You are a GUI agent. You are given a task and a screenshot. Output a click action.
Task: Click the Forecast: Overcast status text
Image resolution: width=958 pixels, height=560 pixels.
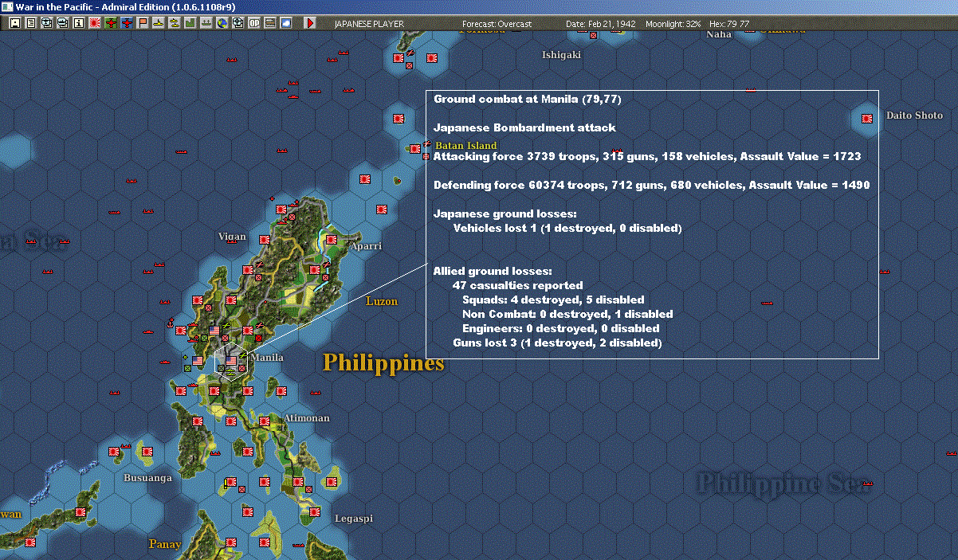point(497,24)
